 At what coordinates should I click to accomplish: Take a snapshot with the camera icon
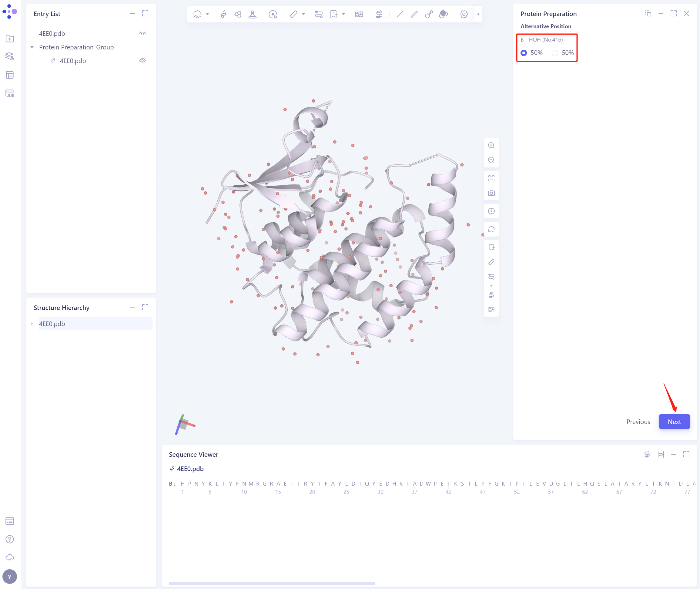click(x=491, y=193)
